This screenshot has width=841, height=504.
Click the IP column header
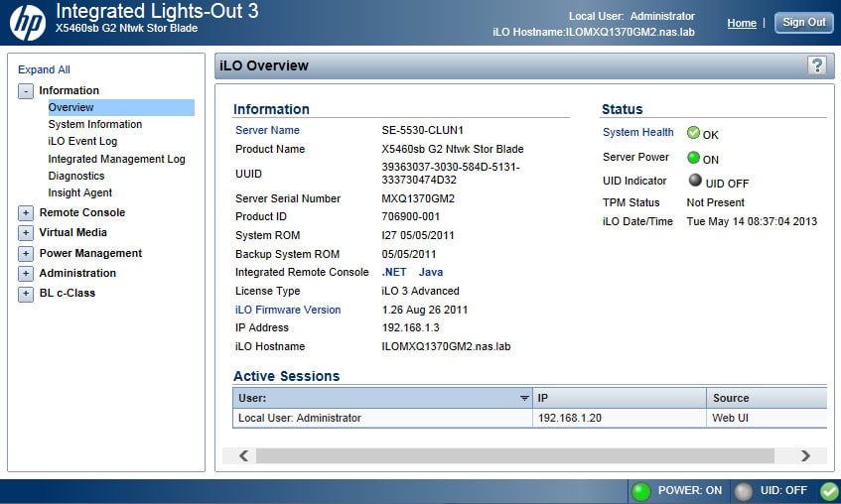[x=620, y=398]
